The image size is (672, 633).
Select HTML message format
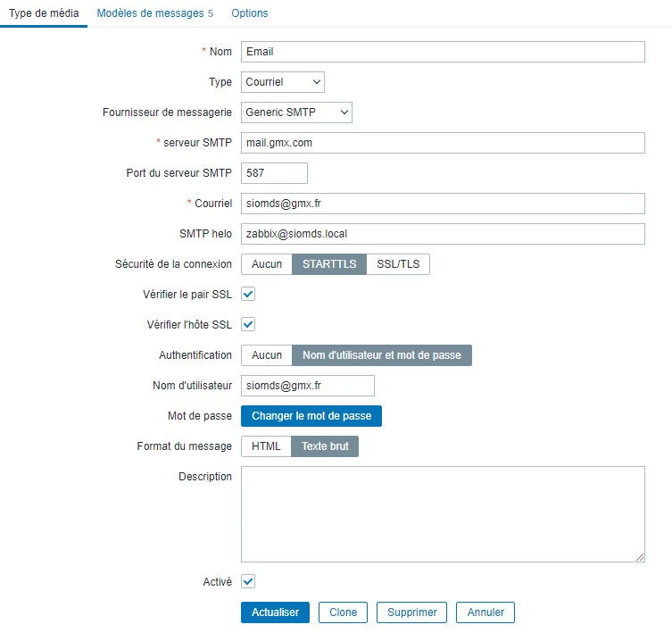click(x=266, y=446)
